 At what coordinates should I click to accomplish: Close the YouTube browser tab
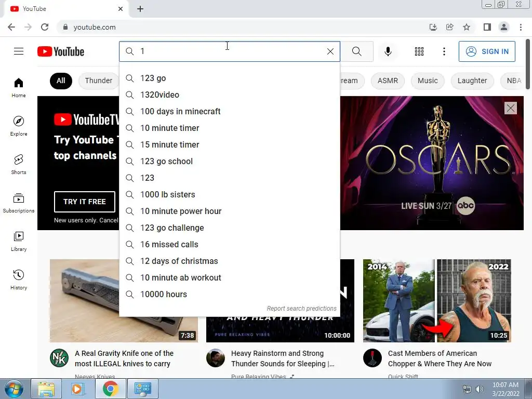click(121, 9)
